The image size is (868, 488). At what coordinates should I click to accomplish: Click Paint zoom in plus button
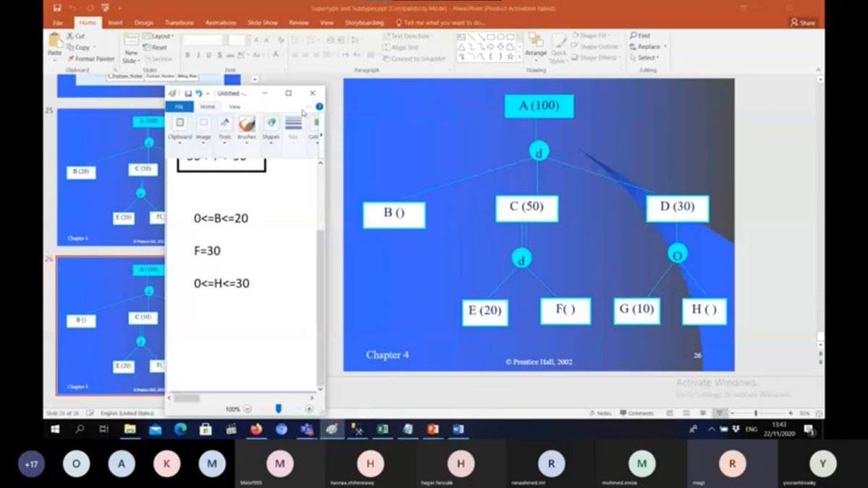point(309,408)
